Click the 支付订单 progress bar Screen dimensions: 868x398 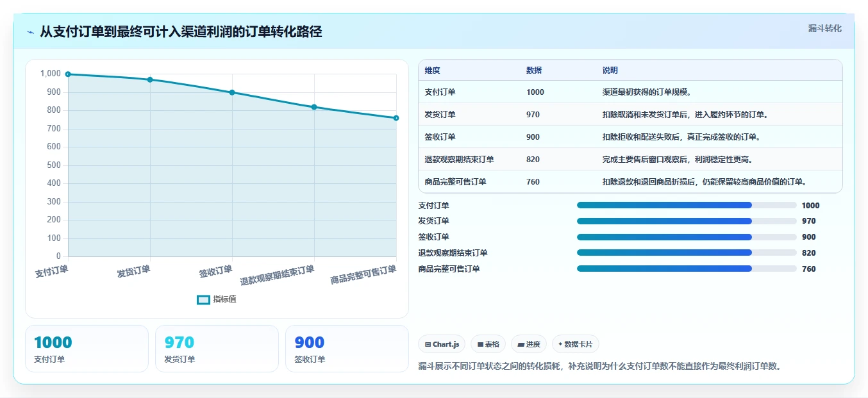tap(687, 205)
